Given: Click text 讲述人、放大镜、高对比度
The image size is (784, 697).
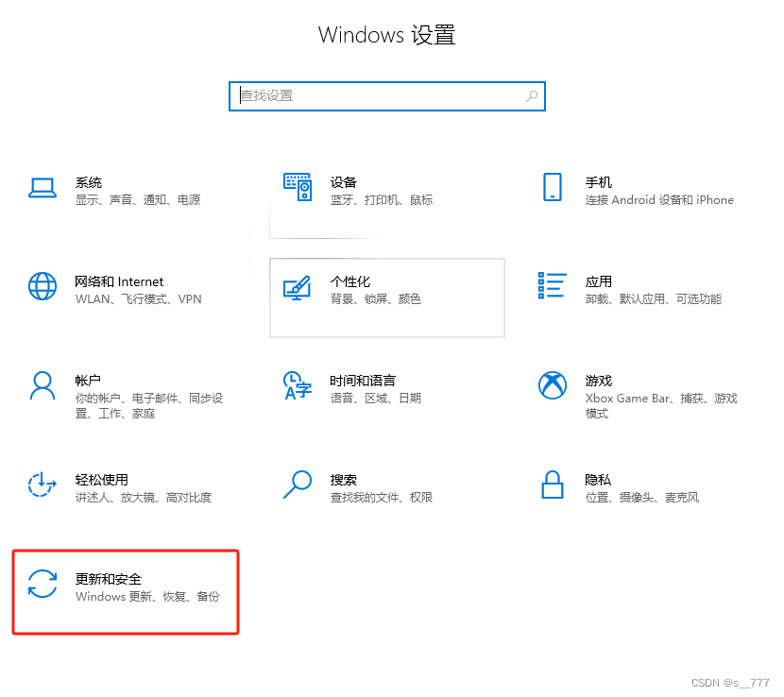Looking at the screenshot, I should coord(144,497).
